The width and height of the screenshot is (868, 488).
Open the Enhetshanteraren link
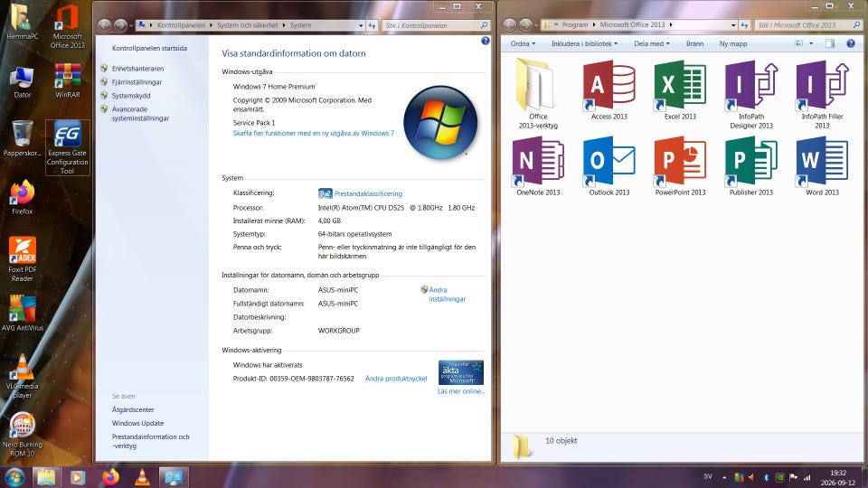tap(137, 69)
